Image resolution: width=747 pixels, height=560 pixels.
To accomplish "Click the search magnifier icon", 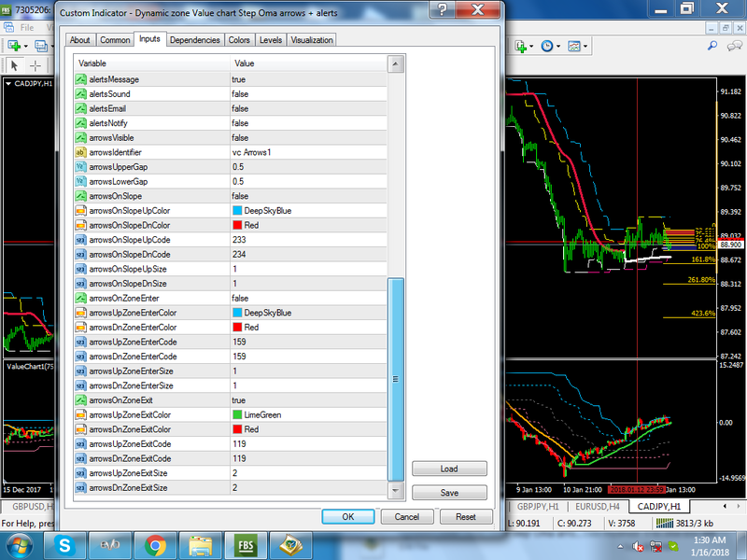I will pos(712,46).
